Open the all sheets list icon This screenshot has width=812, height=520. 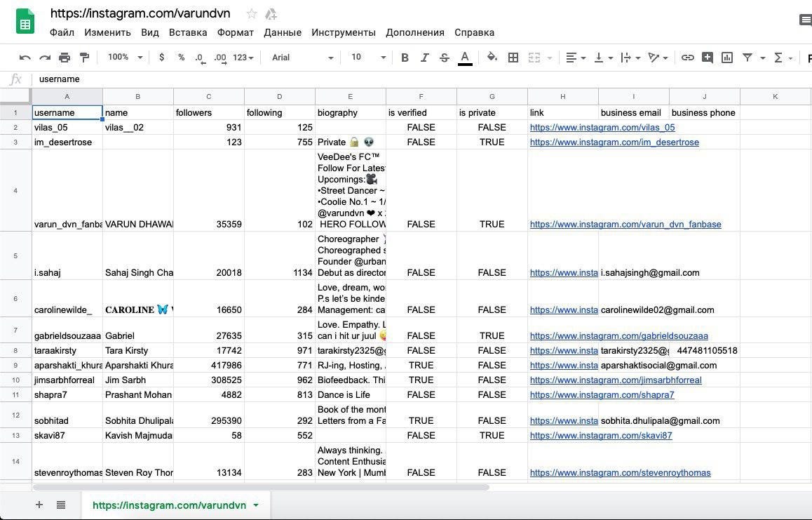60,505
